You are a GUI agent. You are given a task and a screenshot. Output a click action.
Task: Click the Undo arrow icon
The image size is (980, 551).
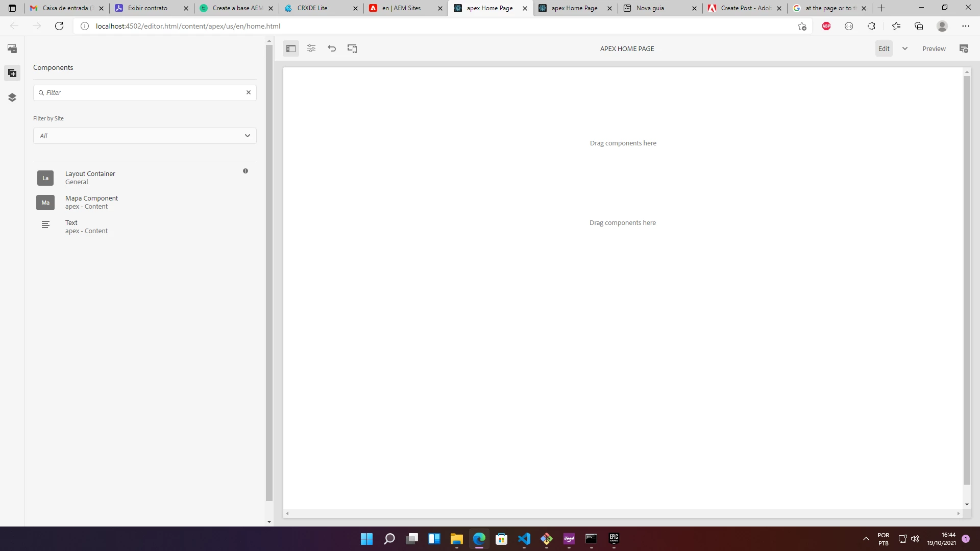pyautogui.click(x=332, y=48)
